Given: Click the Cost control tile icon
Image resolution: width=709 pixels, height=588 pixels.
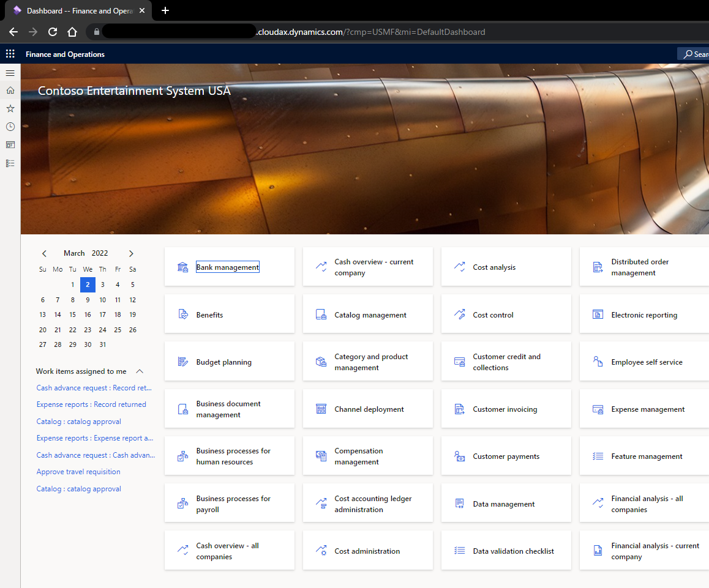Looking at the screenshot, I should click(459, 314).
